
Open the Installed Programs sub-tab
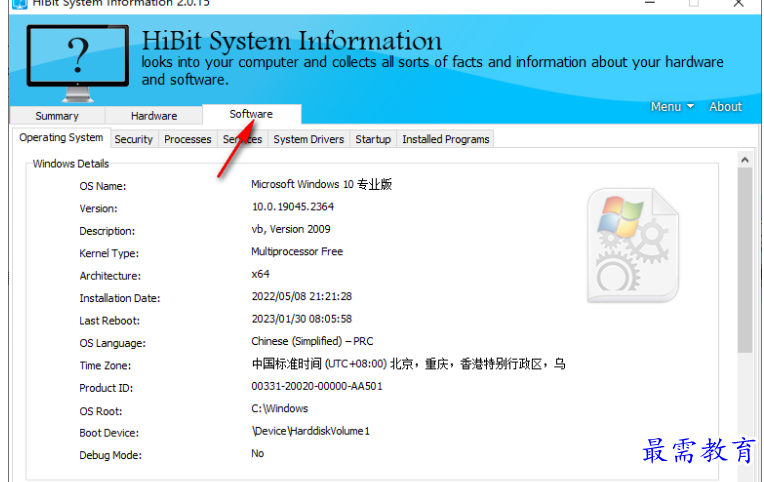click(446, 139)
